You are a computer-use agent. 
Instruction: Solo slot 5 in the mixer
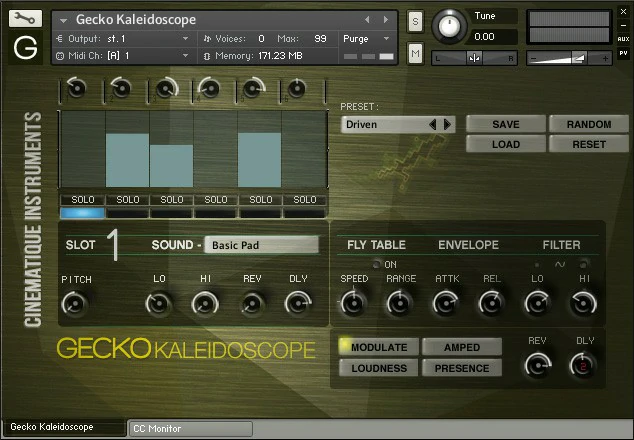[261, 200]
